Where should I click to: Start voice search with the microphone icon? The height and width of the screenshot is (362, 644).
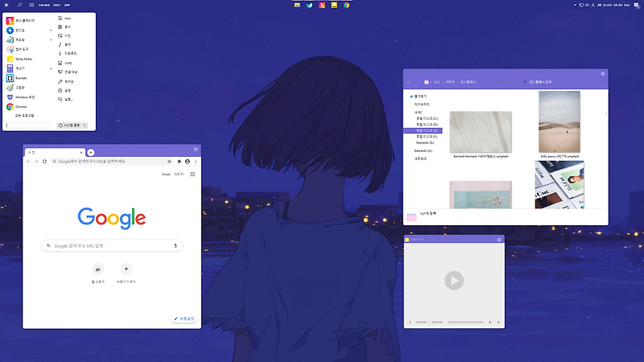click(x=175, y=246)
